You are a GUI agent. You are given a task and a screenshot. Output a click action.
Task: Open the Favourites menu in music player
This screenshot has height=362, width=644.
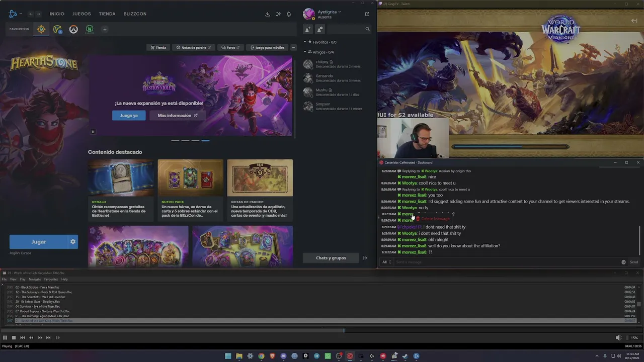pyautogui.click(x=51, y=280)
